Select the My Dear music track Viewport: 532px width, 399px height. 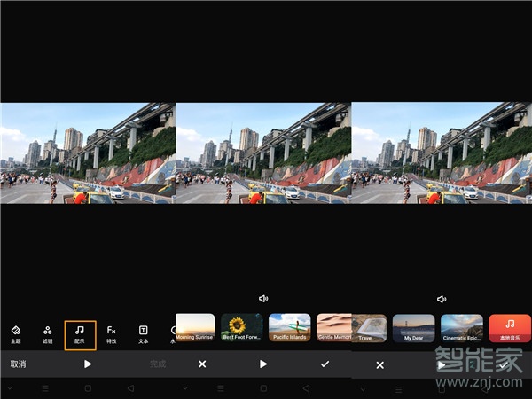[x=413, y=328]
